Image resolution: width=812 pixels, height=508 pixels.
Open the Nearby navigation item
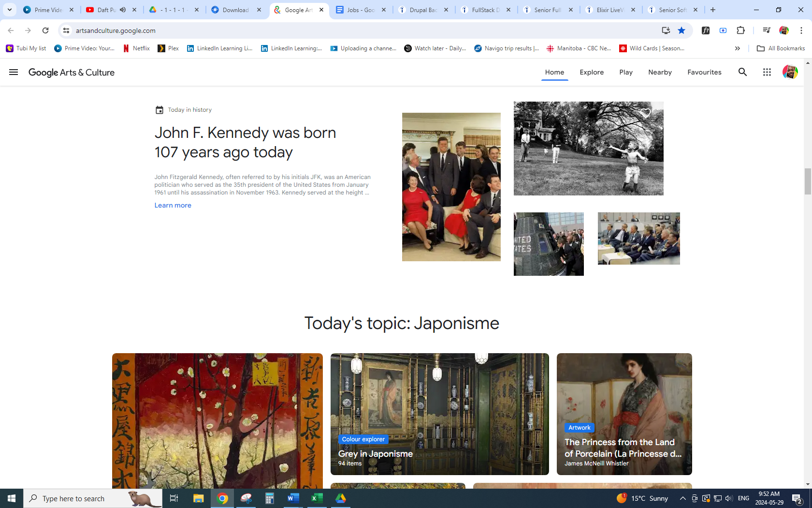660,72
